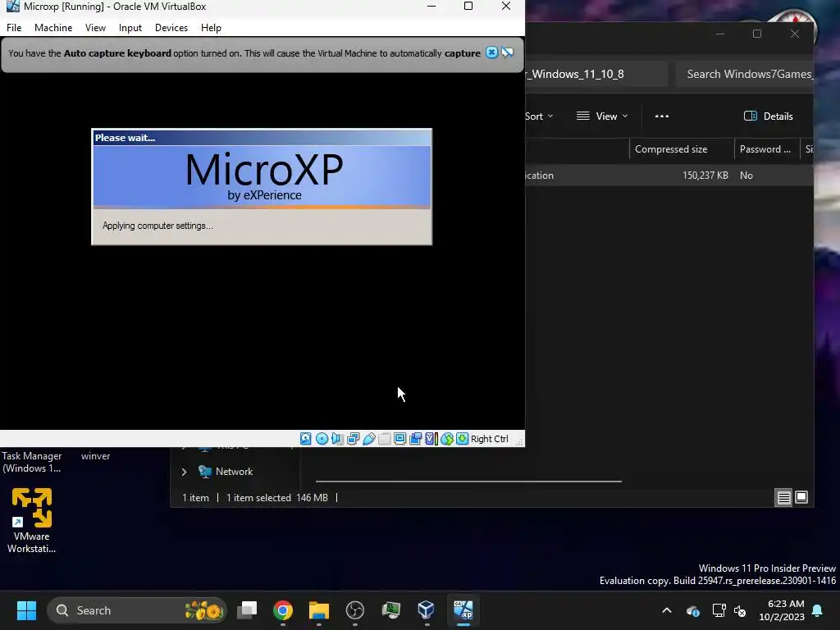Click the recording indicator with overlapping screens

[415, 439]
